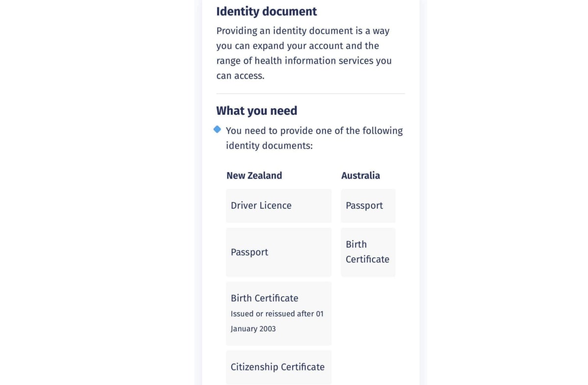Click the blue diamond bullet icon
This screenshot has width=588, height=385.
coord(217,129)
